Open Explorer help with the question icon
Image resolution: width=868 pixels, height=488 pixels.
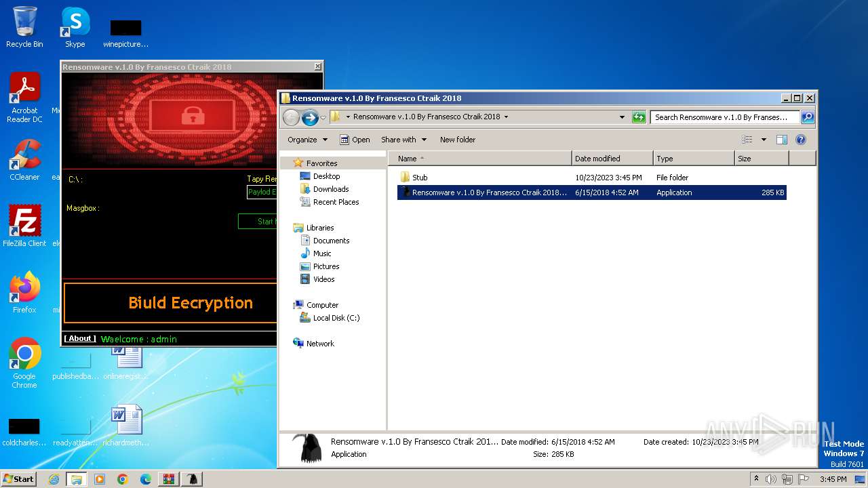[800, 140]
